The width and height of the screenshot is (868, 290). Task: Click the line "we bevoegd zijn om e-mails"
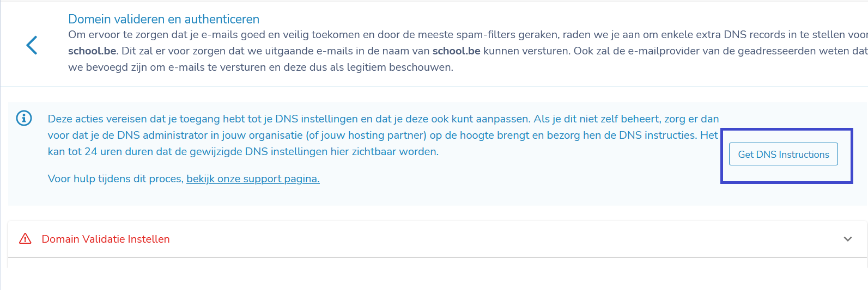[260, 67]
